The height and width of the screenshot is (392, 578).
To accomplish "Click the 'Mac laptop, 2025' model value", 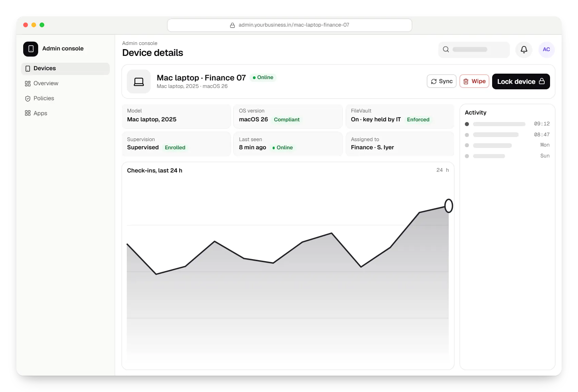I will (x=152, y=120).
